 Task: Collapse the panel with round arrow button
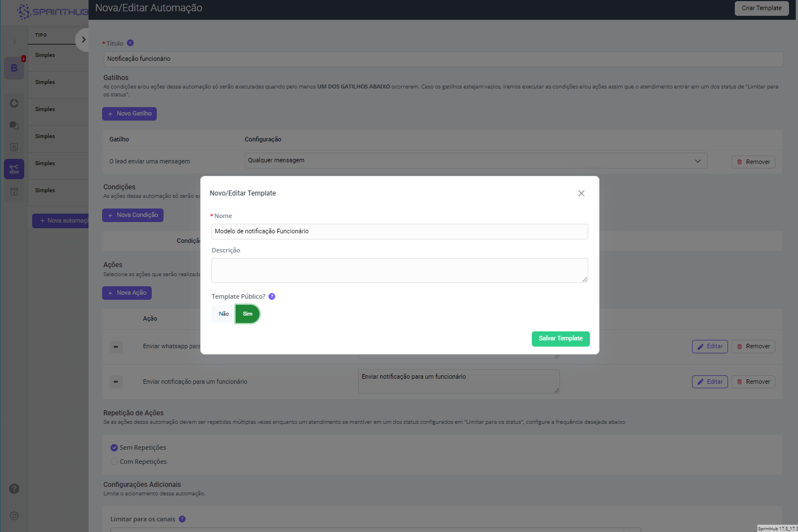click(x=83, y=39)
